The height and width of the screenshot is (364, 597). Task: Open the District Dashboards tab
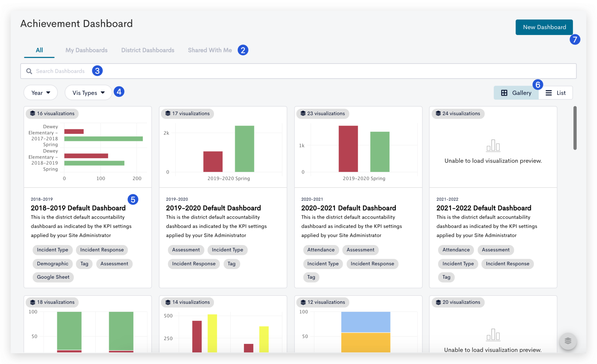pos(148,50)
